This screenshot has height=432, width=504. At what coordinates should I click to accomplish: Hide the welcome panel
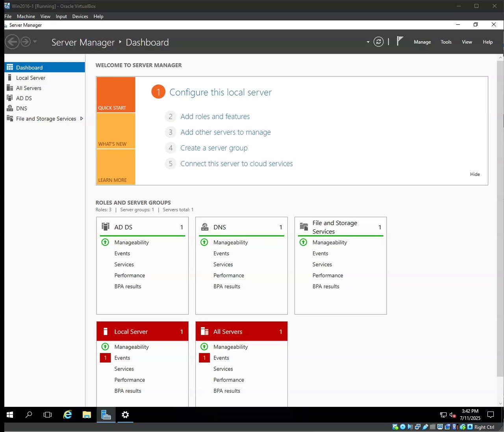click(475, 174)
